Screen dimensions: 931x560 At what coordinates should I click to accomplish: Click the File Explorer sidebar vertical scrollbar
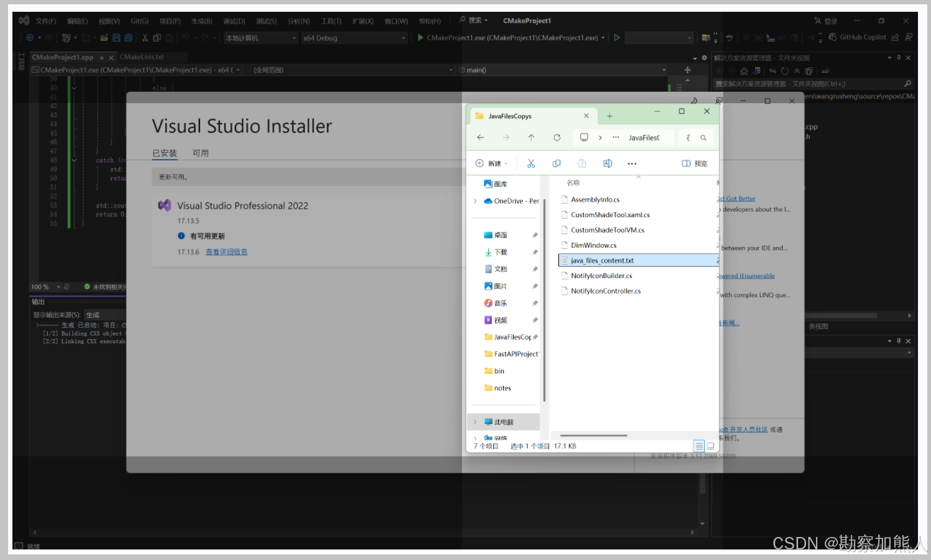click(x=544, y=301)
